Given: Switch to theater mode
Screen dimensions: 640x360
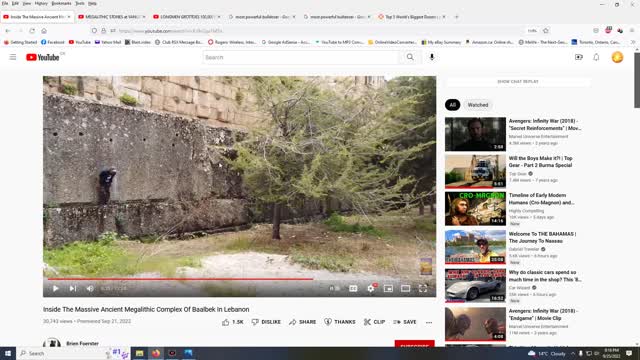Looking at the screenshot, I should [405, 289].
